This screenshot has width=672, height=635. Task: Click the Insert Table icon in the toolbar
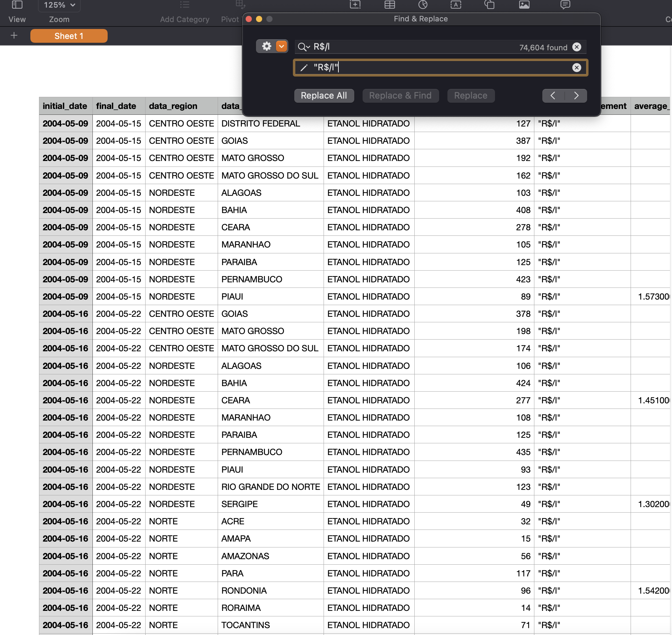tap(389, 5)
